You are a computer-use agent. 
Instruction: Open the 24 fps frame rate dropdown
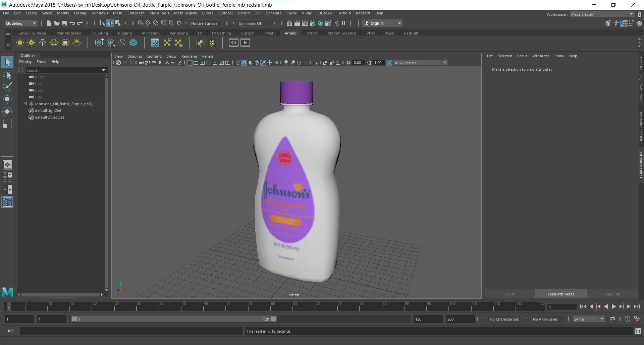pyautogui.click(x=589, y=319)
